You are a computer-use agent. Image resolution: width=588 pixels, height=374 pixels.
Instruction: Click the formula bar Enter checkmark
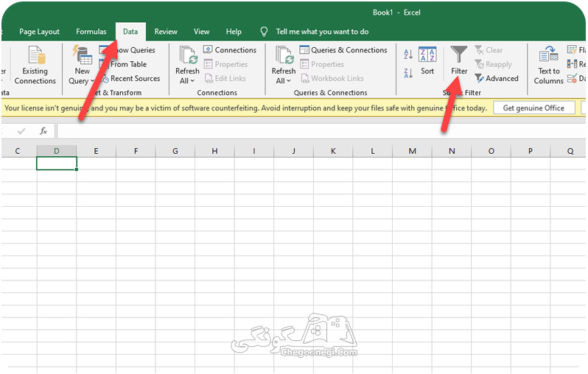[21, 131]
